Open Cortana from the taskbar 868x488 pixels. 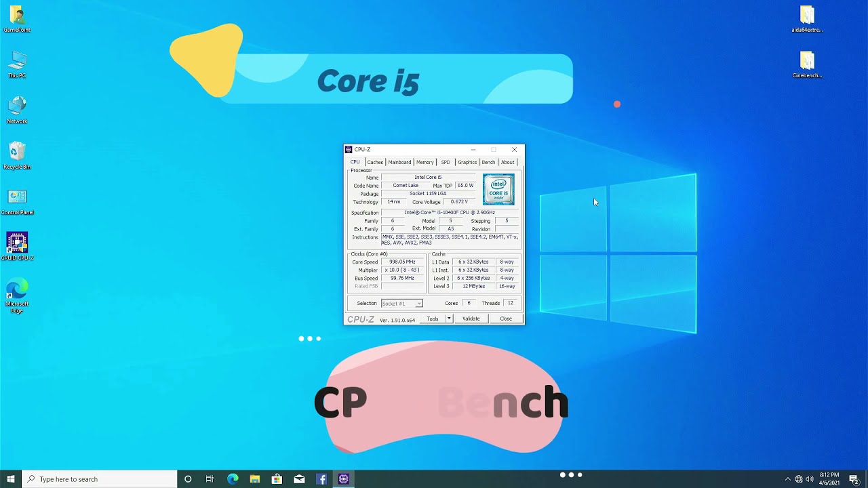tap(188, 479)
